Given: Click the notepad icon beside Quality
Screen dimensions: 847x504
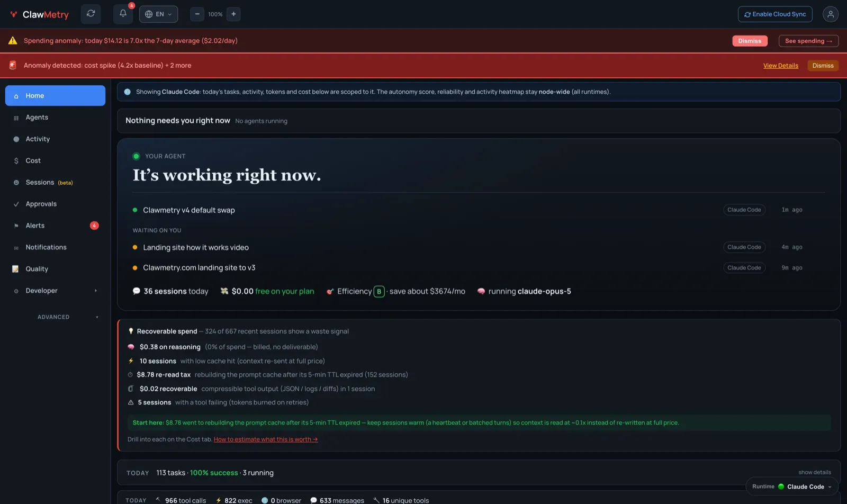Looking at the screenshot, I should click(x=16, y=269).
